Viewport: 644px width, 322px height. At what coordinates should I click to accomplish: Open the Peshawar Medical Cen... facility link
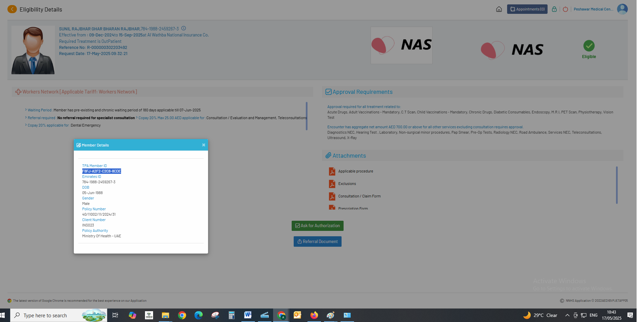click(x=593, y=9)
